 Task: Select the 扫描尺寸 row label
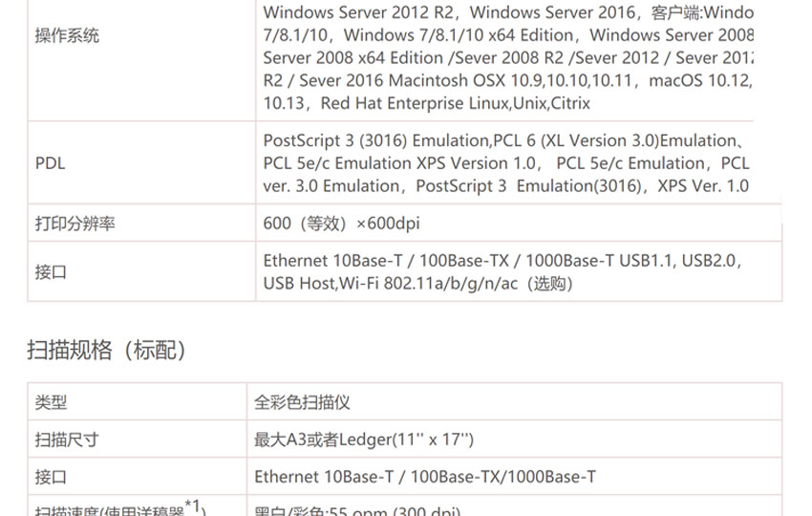coord(67,440)
